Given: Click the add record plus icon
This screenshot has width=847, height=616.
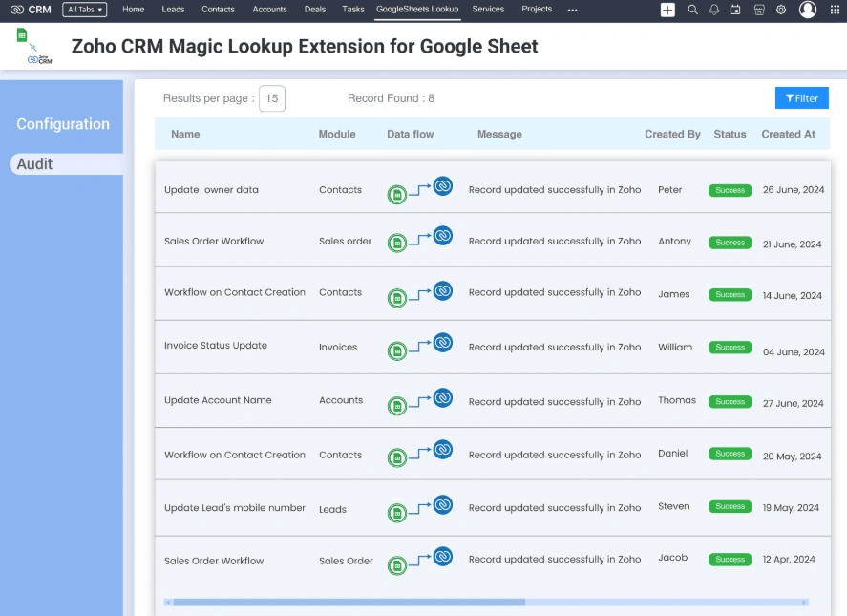Looking at the screenshot, I should (x=668, y=11).
